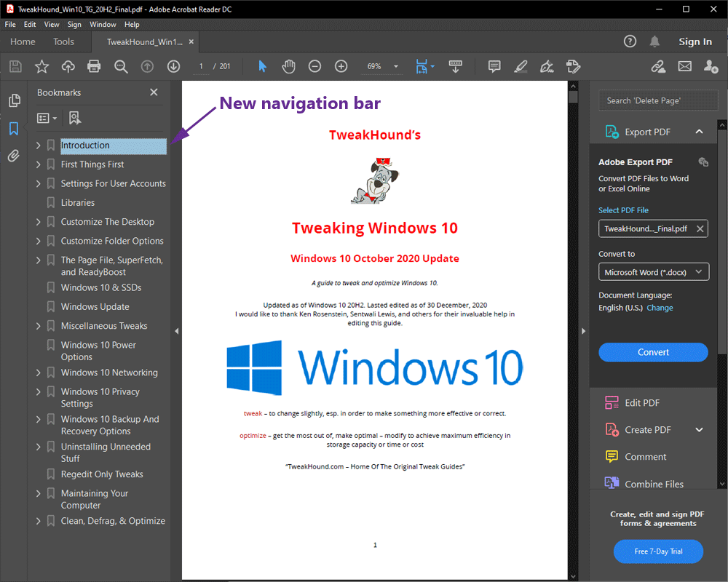
Task: Open the Find text magnifier icon
Action: (x=121, y=66)
